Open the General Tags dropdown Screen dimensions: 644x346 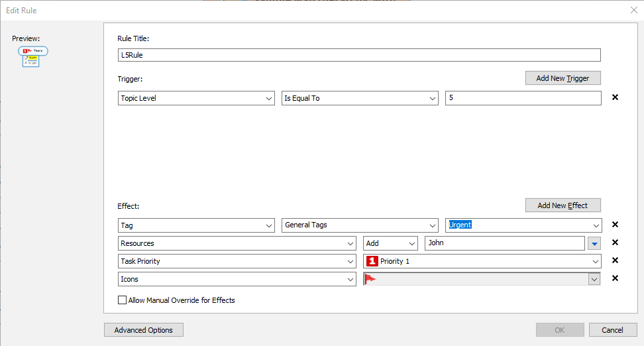point(360,225)
